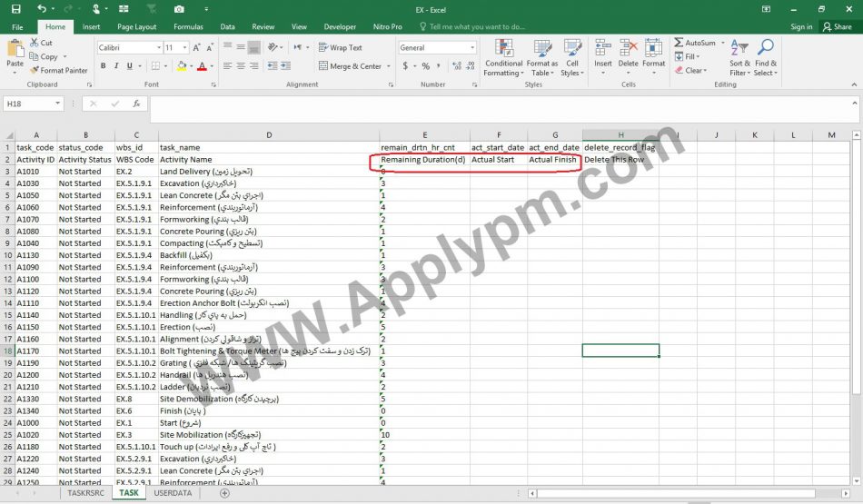Open Conditional Formatting menu
Viewport: 863px width, 504px height.
(503, 58)
